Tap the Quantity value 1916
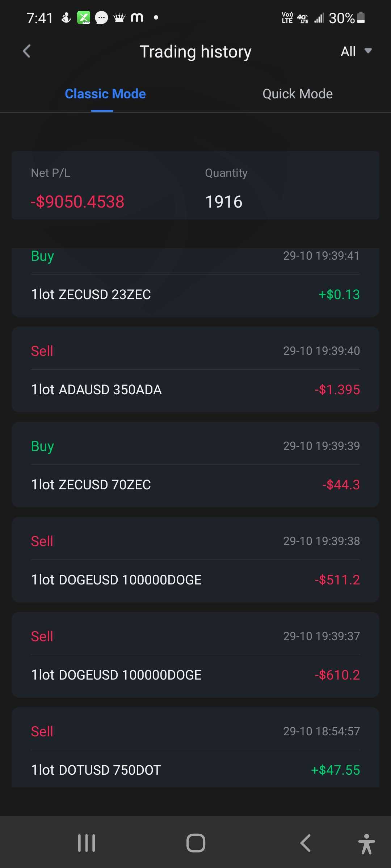This screenshot has width=391, height=868. [x=224, y=202]
